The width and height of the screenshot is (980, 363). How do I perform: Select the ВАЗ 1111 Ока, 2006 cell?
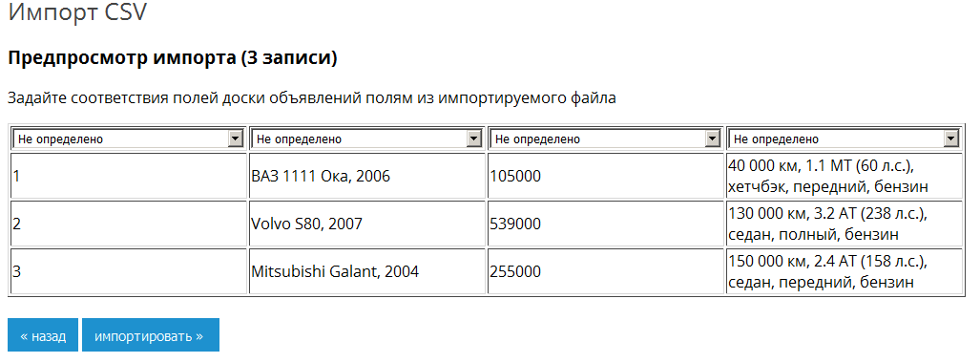pyautogui.click(x=366, y=176)
